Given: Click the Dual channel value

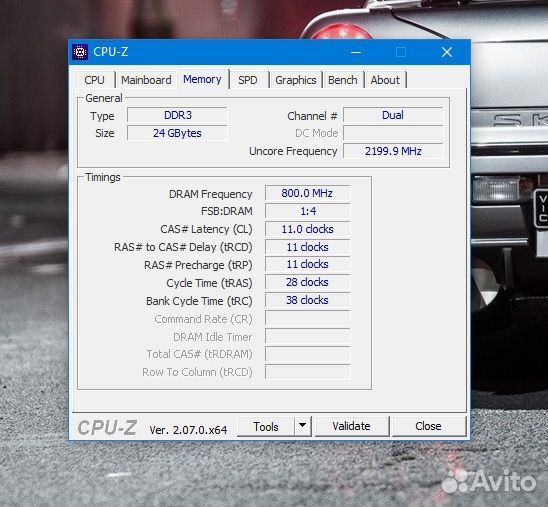Looking at the screenshot, I should tap(393, 115).
